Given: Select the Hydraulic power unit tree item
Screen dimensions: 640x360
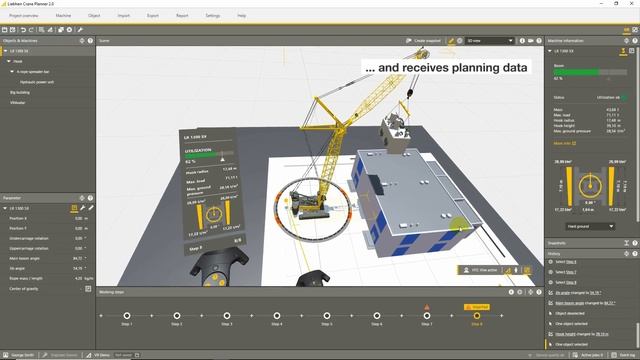Looking at the screenshot, I should 37,82.
